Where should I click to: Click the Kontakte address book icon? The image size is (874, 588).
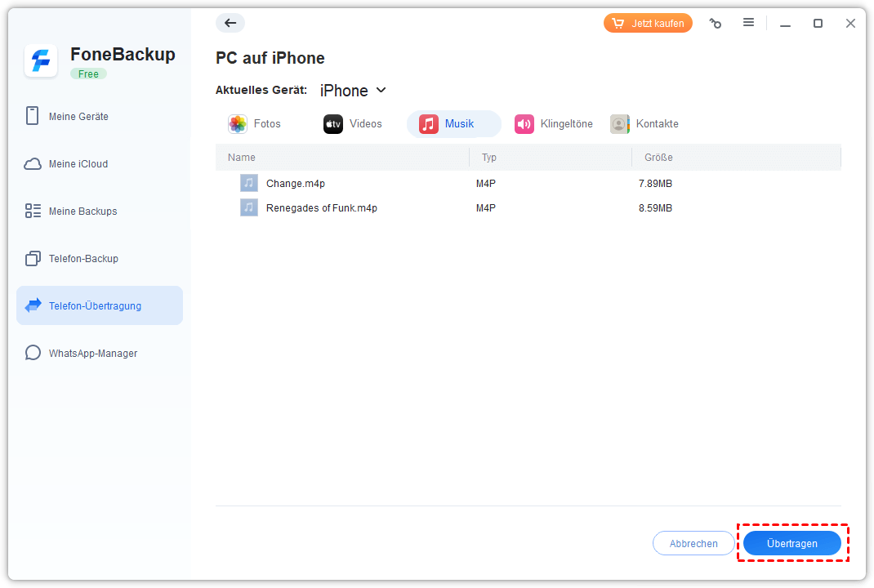click(620, 124)
